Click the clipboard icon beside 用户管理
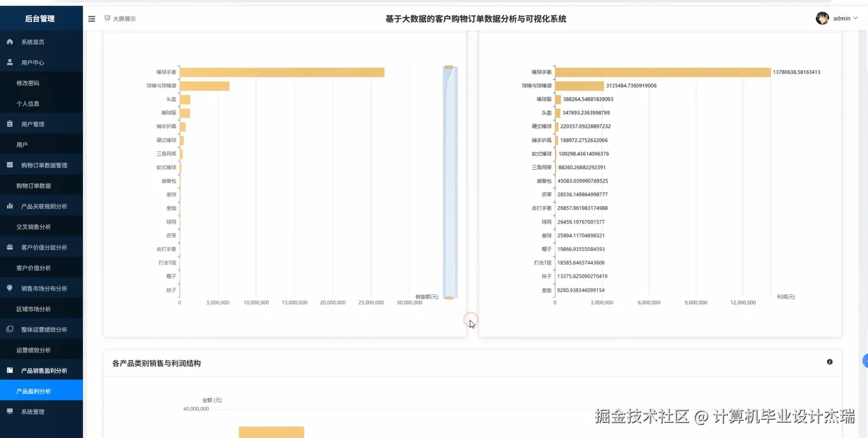This screenshot has width=868, height=438. pyautogui.click(x=10, y=124)
